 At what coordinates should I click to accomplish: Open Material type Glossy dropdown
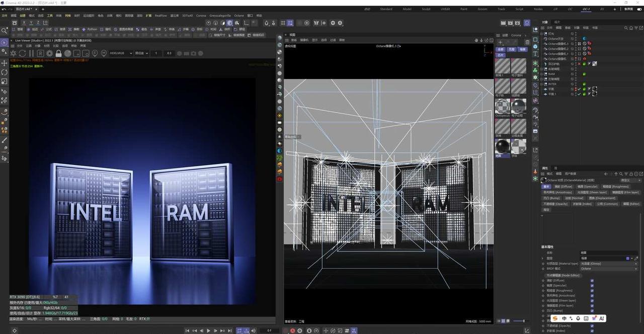point(609,264)
